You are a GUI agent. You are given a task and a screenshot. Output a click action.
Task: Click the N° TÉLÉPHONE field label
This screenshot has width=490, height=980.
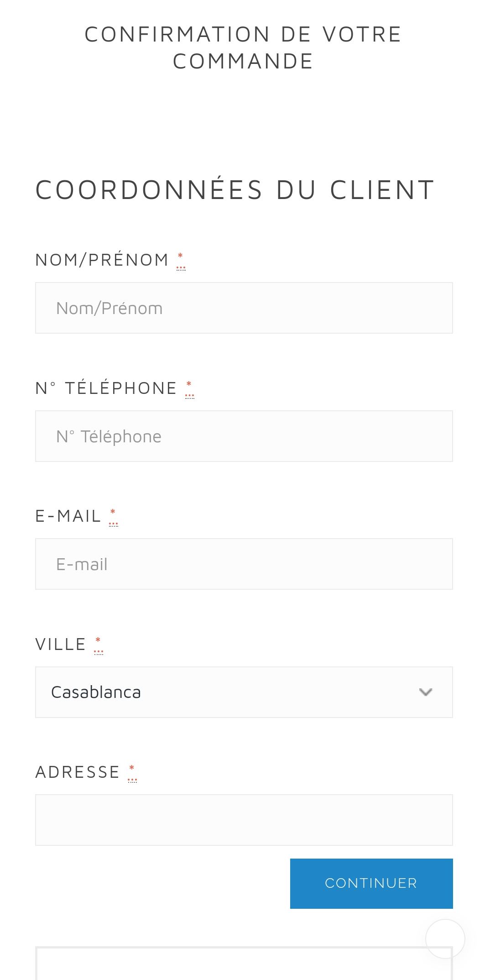106,388
